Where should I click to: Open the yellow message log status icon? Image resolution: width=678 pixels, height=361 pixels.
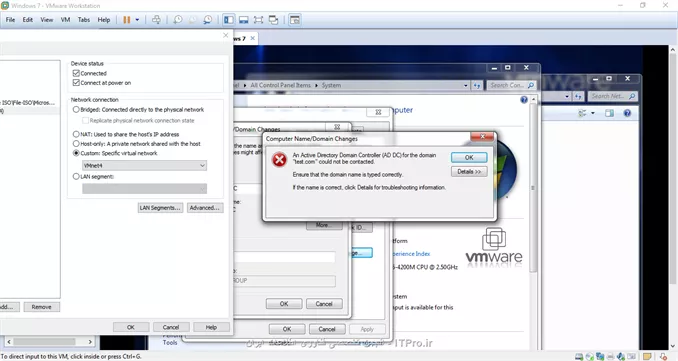tap(647, 357)
